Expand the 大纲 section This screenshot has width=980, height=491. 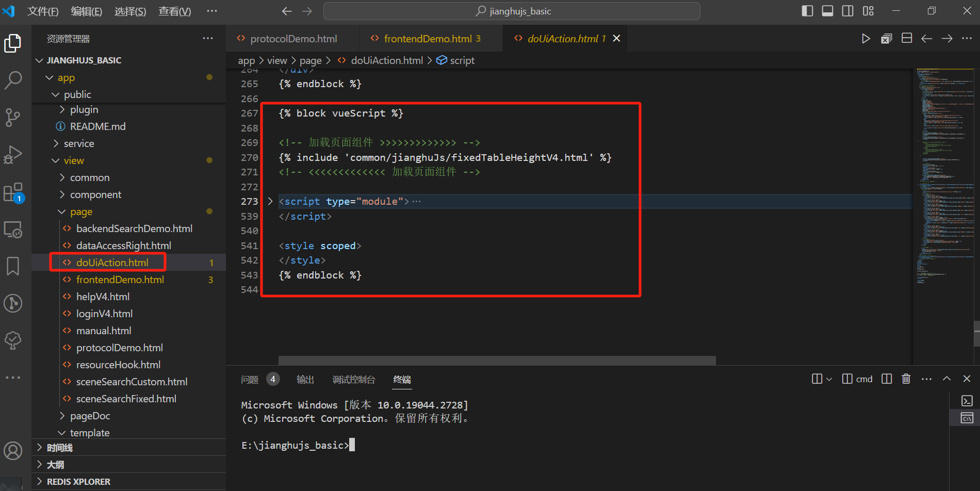coord(129,465)
